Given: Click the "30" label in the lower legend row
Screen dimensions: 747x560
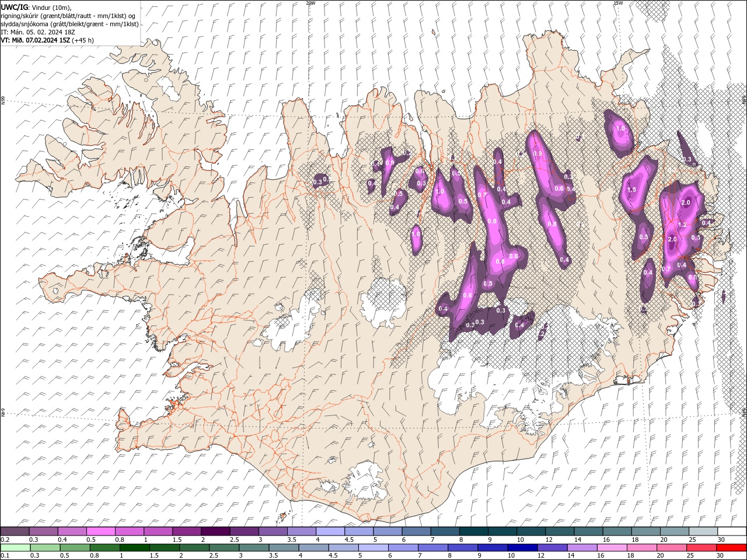Looking at the screenshot, I should [x=721, y=556].
